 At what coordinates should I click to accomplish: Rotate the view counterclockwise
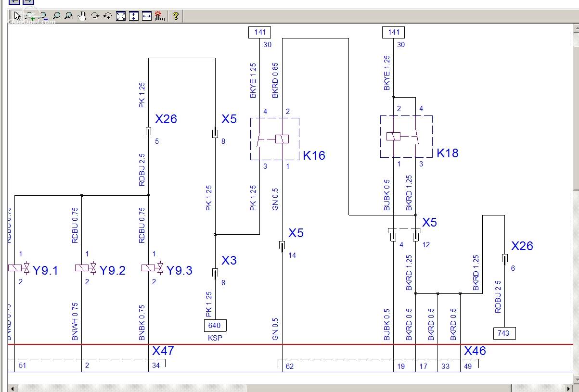click(108, 16)
